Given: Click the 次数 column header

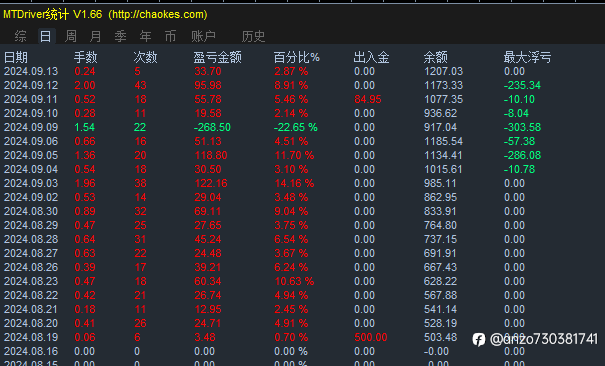Looking at the screenshot, I should click(145, 57).
